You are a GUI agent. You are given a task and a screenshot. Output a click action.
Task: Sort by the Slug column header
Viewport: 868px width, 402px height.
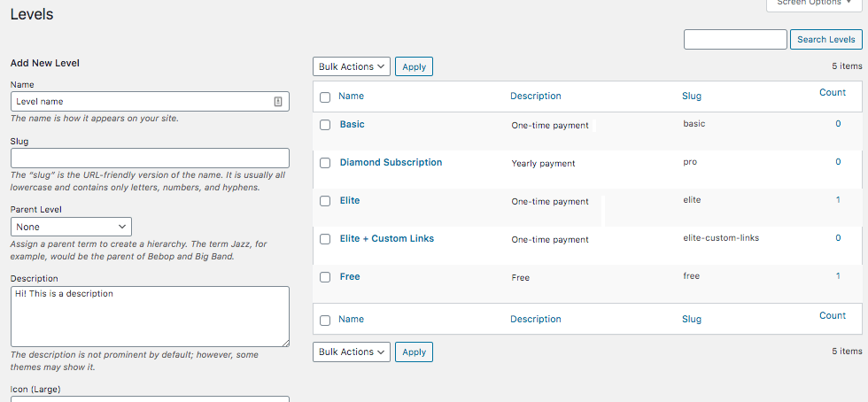(x=691, y=96)
